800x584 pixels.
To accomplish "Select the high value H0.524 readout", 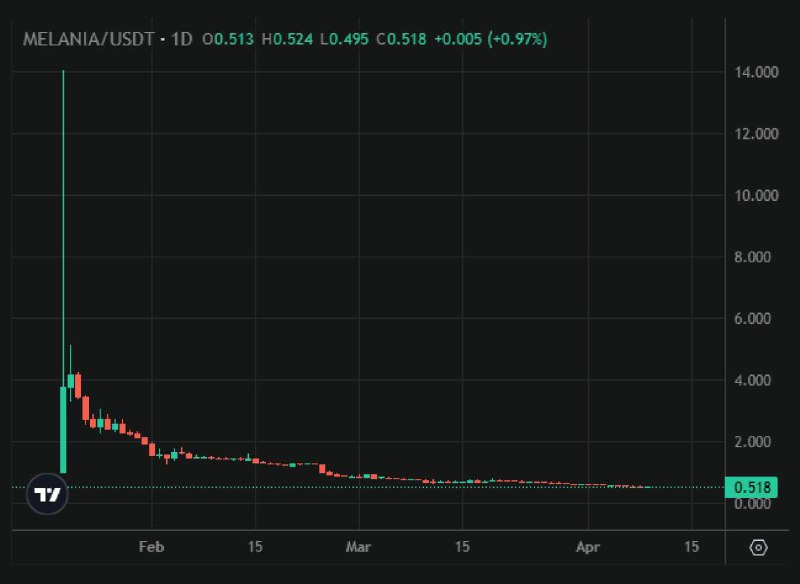I will (287, 39).
